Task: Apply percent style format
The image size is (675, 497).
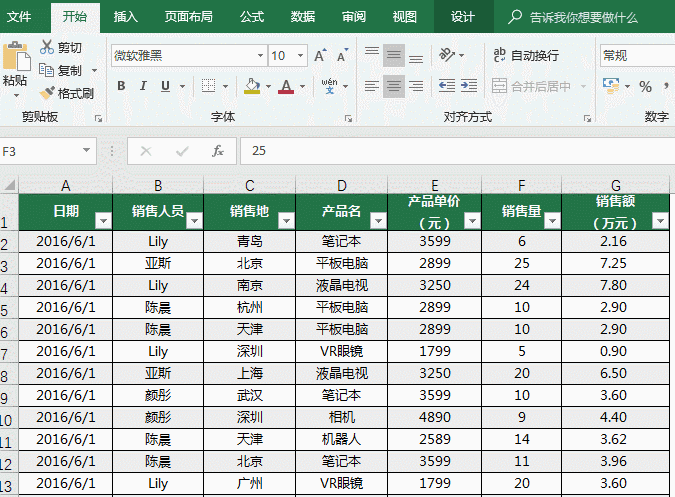Action: 645,86
